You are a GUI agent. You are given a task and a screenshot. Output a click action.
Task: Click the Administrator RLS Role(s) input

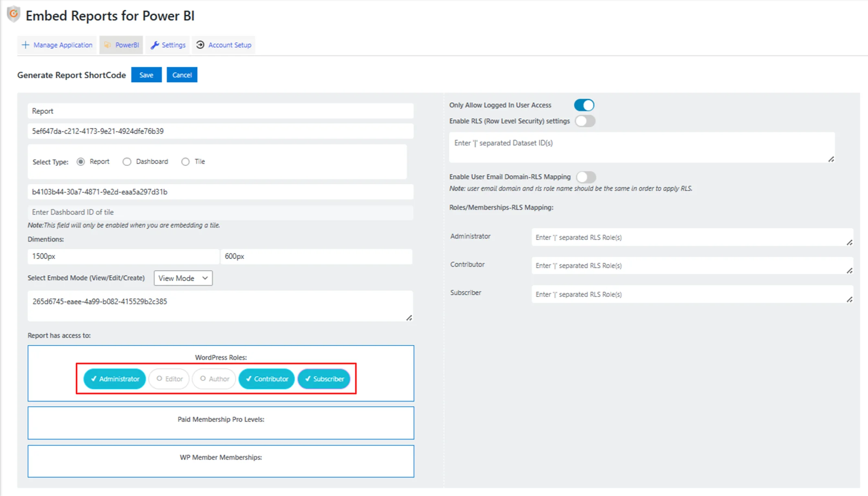click(692, 237)
